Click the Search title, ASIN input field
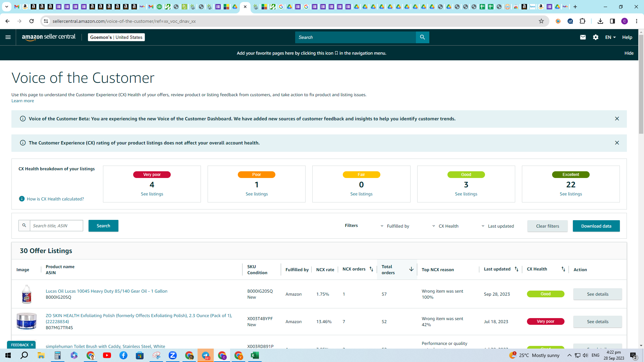The image size is (644, 362). tap(56, 226)
